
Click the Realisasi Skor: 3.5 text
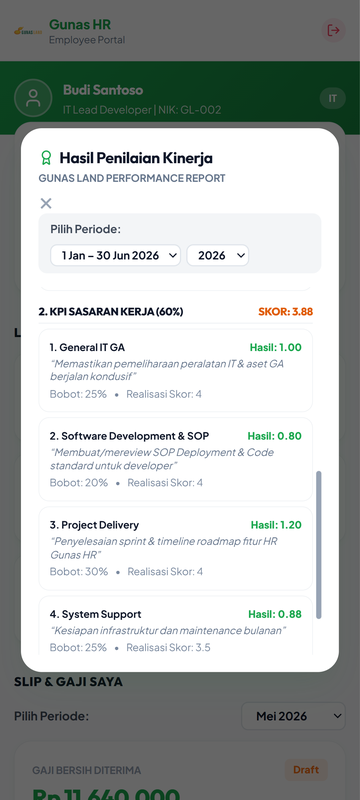(x=168, y=648)
